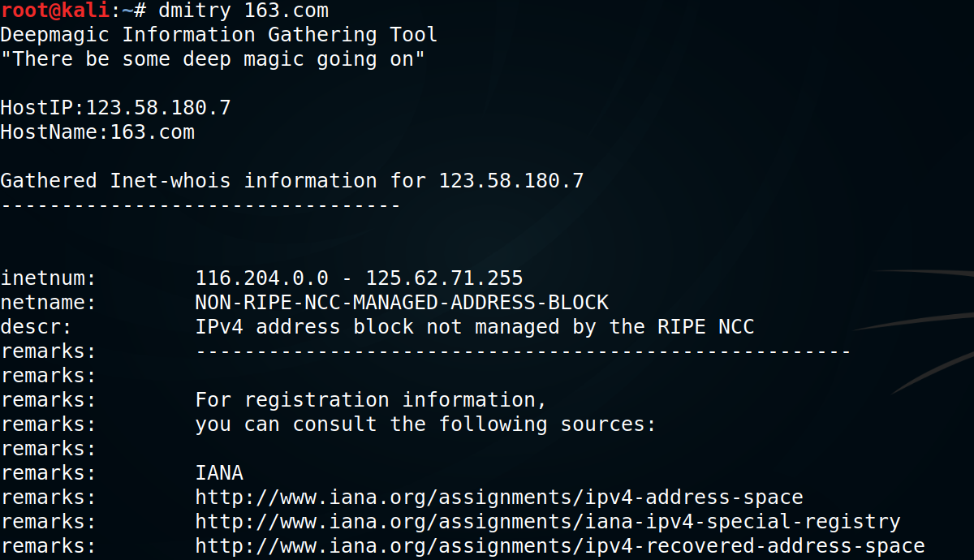Viewport: 974px width, 560px height.
Task: Click the HostIP value 123.58.180.7
Action: [158, 108]
